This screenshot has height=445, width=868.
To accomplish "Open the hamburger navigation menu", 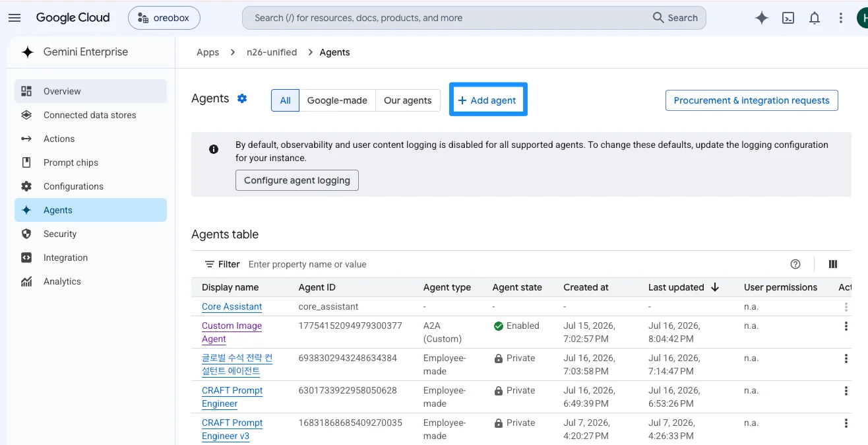I will point(15,18).
